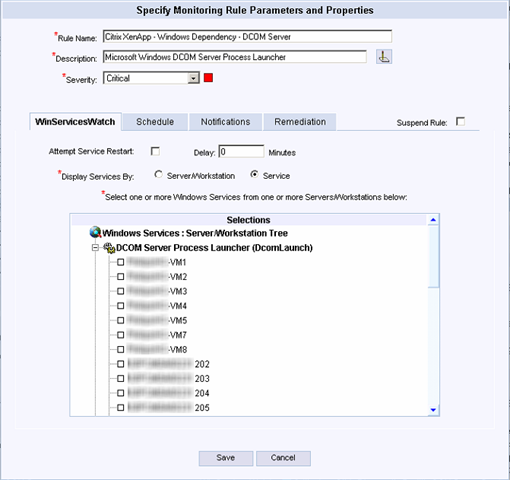This screenshot has height=480, width=510.
Task: Click the DCOM Server Process Launcher gear icon
Action: (x=109, y=248)
